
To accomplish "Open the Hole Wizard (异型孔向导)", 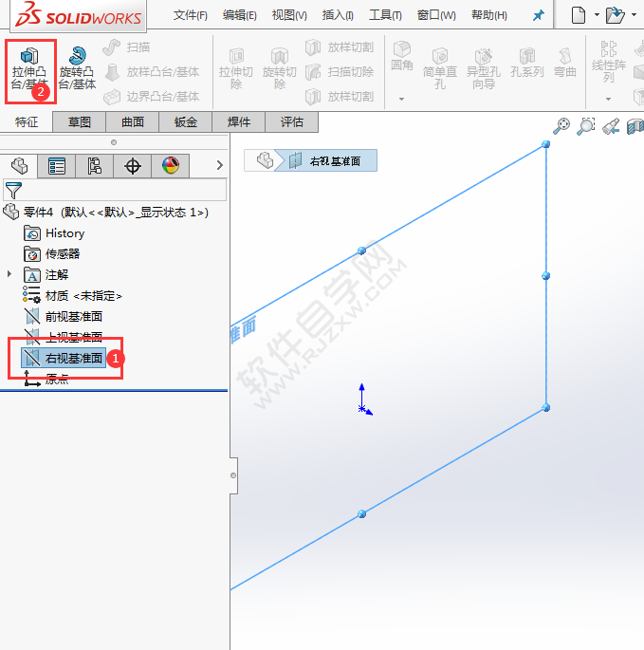I will (483, 69).
